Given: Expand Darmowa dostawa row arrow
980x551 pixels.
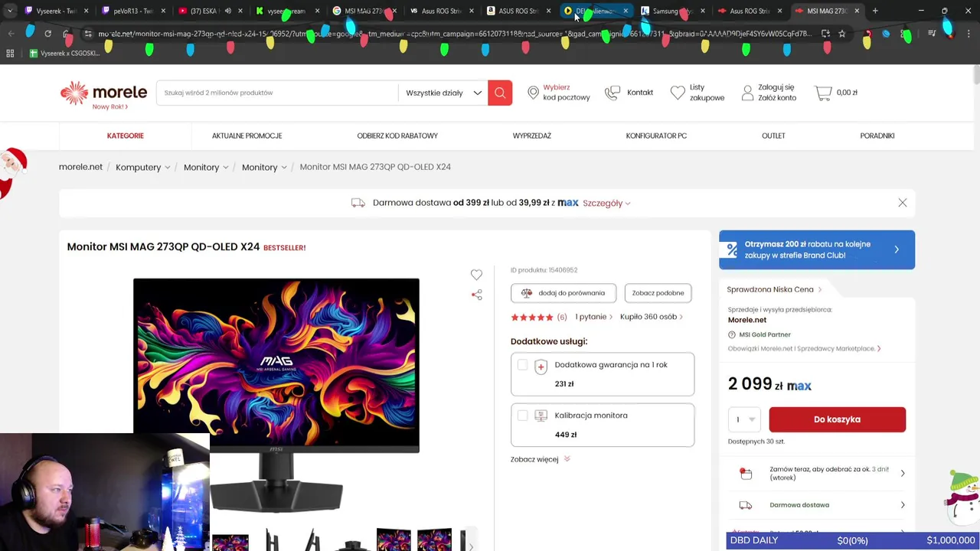Looking at the screenshot, I should click(x=903, y=505).
